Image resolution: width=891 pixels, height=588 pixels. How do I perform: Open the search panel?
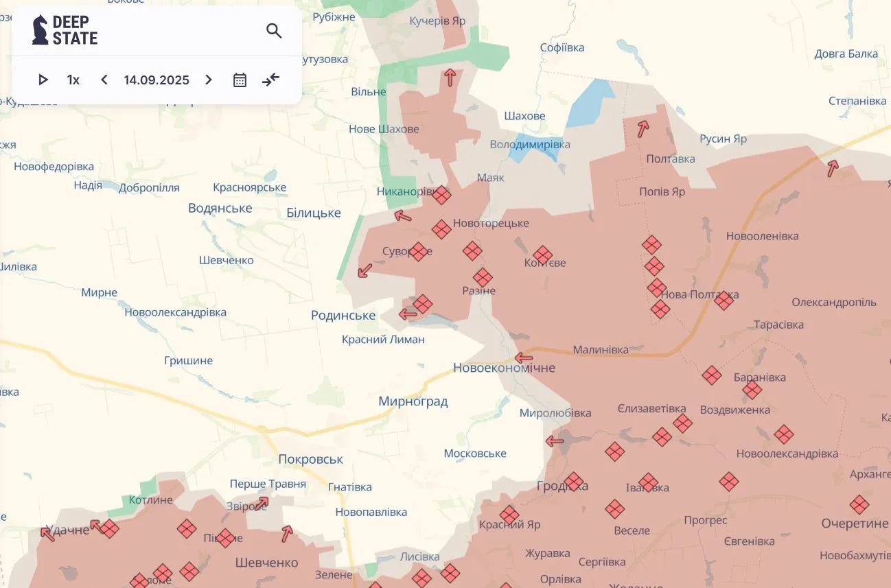point(274,31)
